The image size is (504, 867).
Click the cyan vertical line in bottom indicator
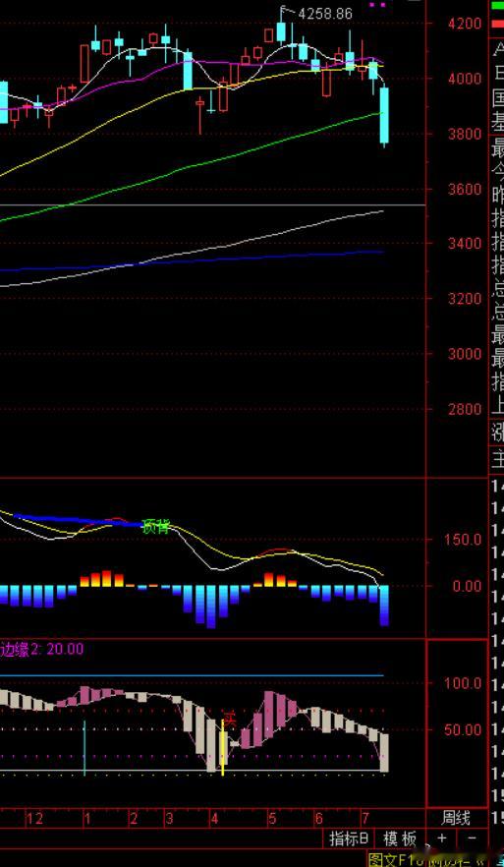[x=84, y=747]
